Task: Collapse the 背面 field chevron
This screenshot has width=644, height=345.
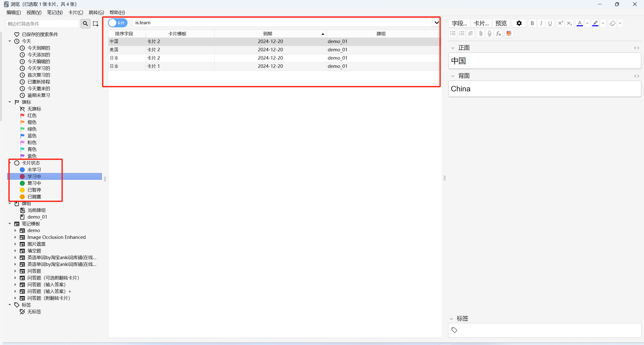Action: (x=453, y=76)
